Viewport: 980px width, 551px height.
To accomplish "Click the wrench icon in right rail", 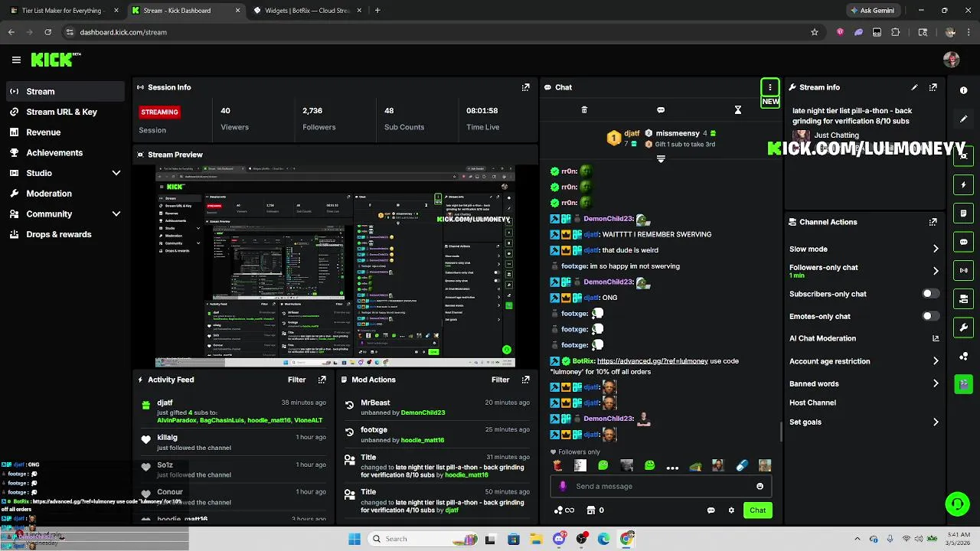I will coord(963,328).
